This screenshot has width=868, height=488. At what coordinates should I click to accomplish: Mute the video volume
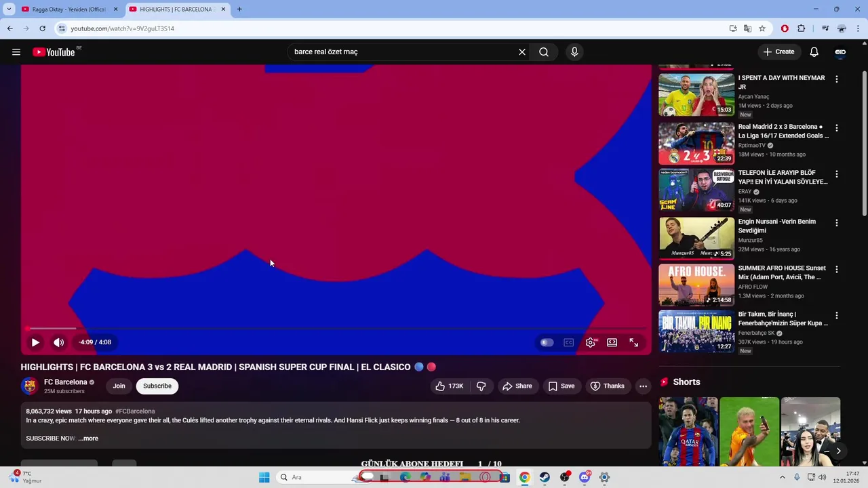click(59, 342)
